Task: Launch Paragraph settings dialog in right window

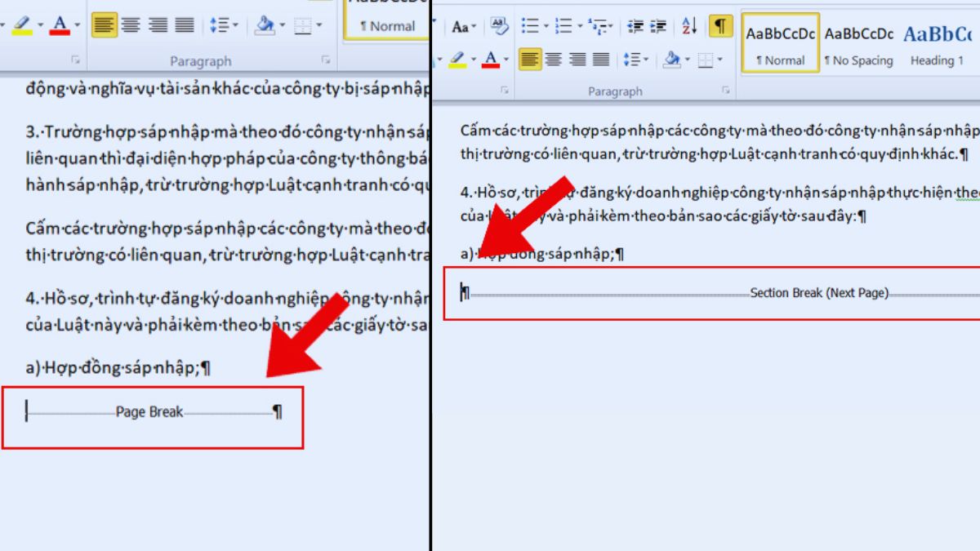Action: [x=726, y=91]
